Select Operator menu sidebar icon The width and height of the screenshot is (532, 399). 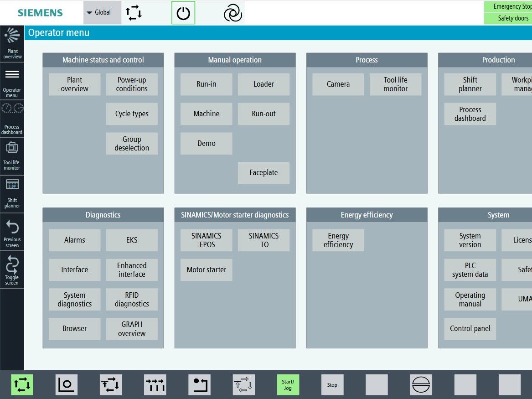coord(12,82)
